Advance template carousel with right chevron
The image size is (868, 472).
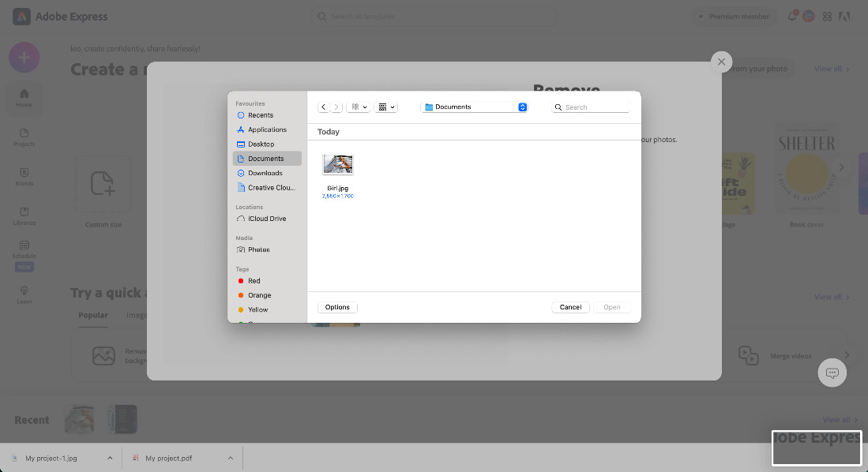click(x=841, y=167)
